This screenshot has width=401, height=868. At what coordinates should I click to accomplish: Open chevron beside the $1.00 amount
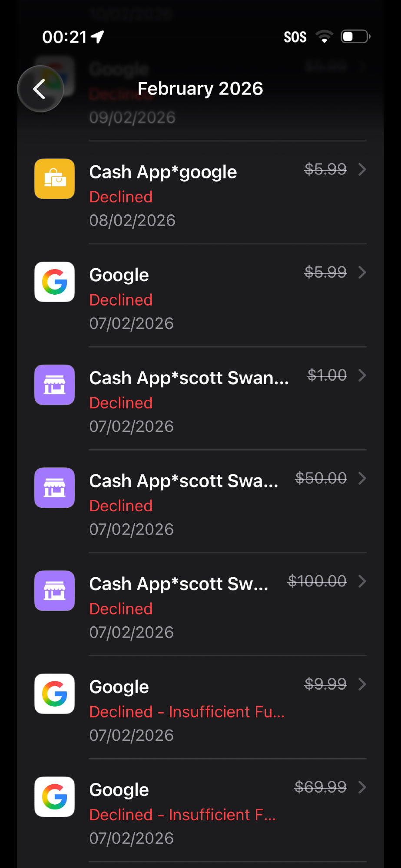(362, 375)
